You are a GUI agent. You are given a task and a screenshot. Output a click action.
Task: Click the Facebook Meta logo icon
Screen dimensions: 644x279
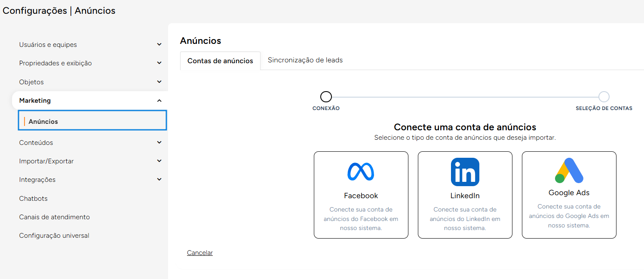pos(361,172)
